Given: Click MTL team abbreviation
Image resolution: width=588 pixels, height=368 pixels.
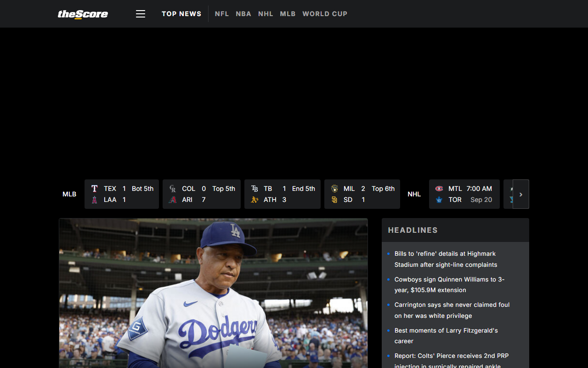Looking at the screenshot, I should click(x=455, y=189).
